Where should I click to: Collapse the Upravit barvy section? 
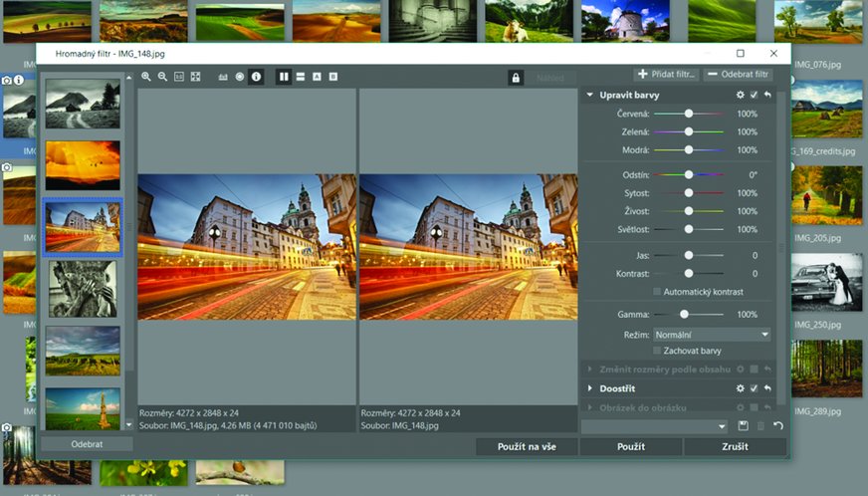point(589,96)
